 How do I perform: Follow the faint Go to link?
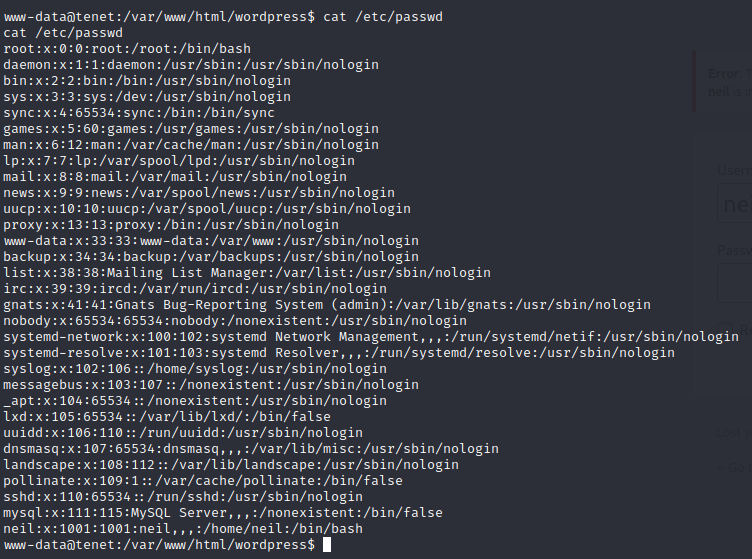[734, 467]
